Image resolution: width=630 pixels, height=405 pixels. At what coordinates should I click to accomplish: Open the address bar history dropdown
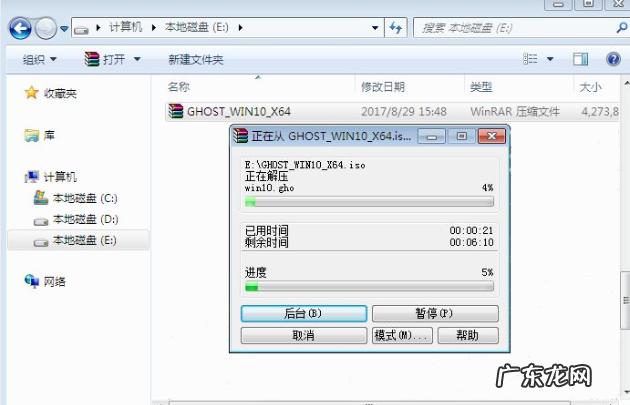375,28
